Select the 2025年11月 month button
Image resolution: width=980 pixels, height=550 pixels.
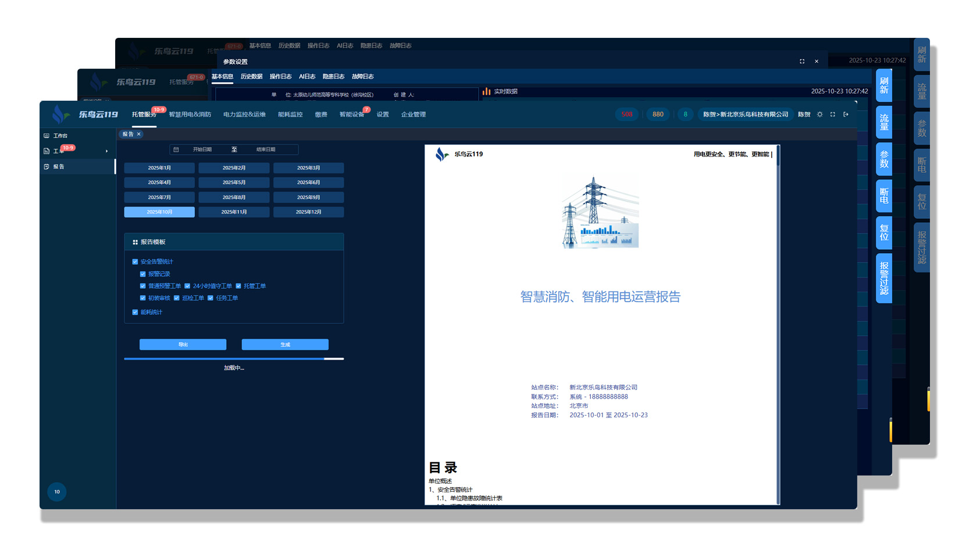(x=234, y=212)
